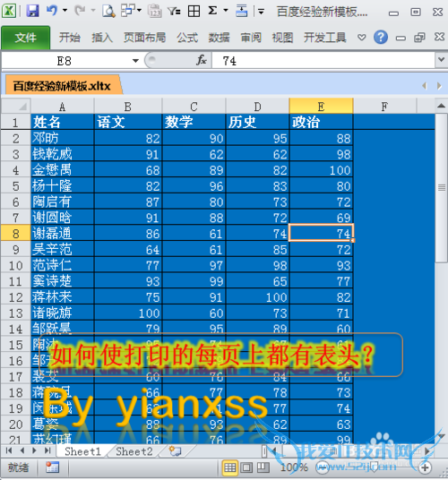The height and width of the screenshot is (480, 448).
Task: Click the Name Box showing E8
Action: (65, 61)
